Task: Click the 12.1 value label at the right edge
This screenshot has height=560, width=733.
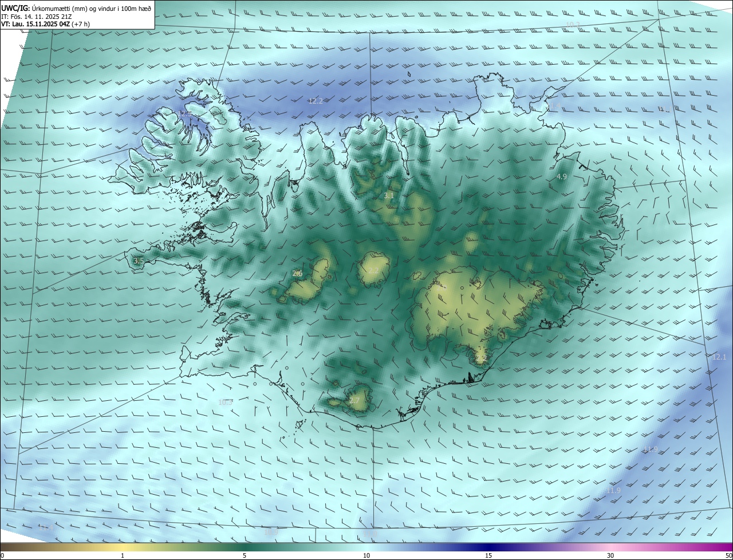Action: tap(719, 357)
